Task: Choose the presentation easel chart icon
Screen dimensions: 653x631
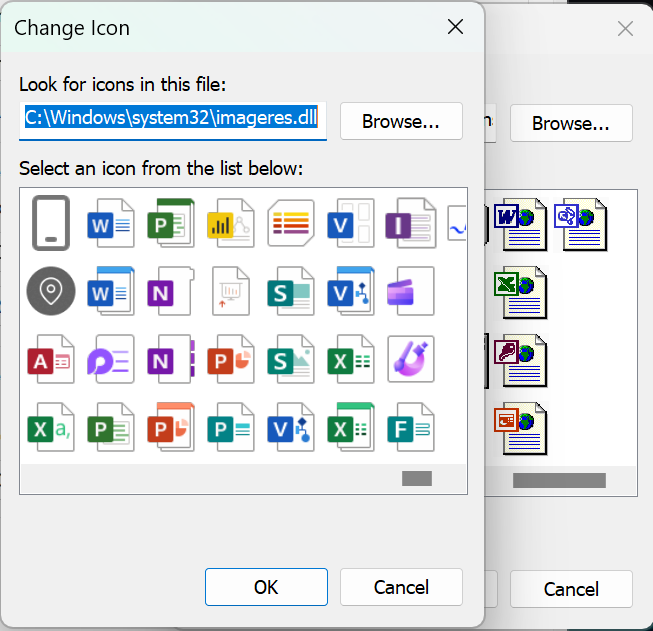Action: point(230,290)
